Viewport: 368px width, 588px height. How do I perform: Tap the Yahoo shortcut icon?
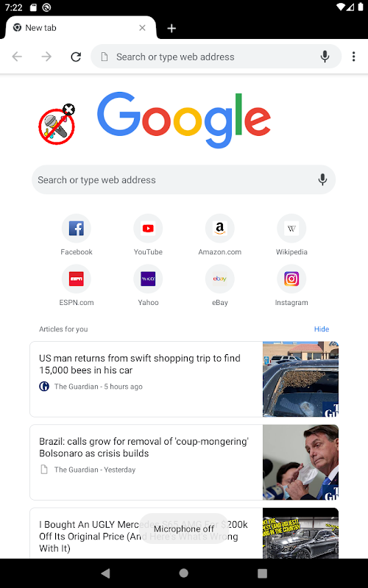pos(148,279)
